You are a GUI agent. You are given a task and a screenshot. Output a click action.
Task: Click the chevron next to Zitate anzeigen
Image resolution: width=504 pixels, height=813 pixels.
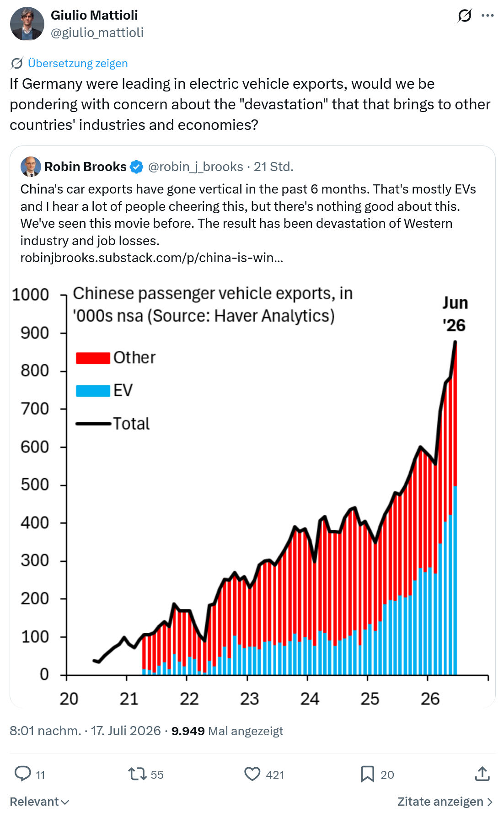[490, 802]
